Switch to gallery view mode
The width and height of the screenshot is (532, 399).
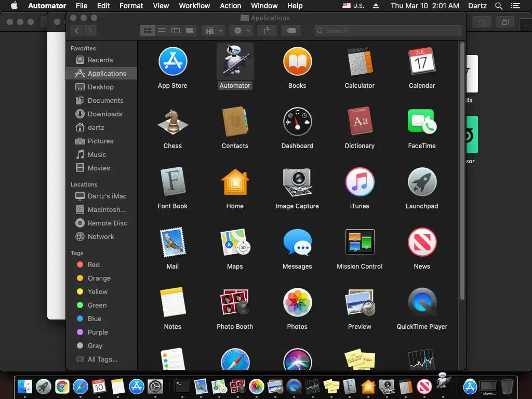click(x=190, y=31)
